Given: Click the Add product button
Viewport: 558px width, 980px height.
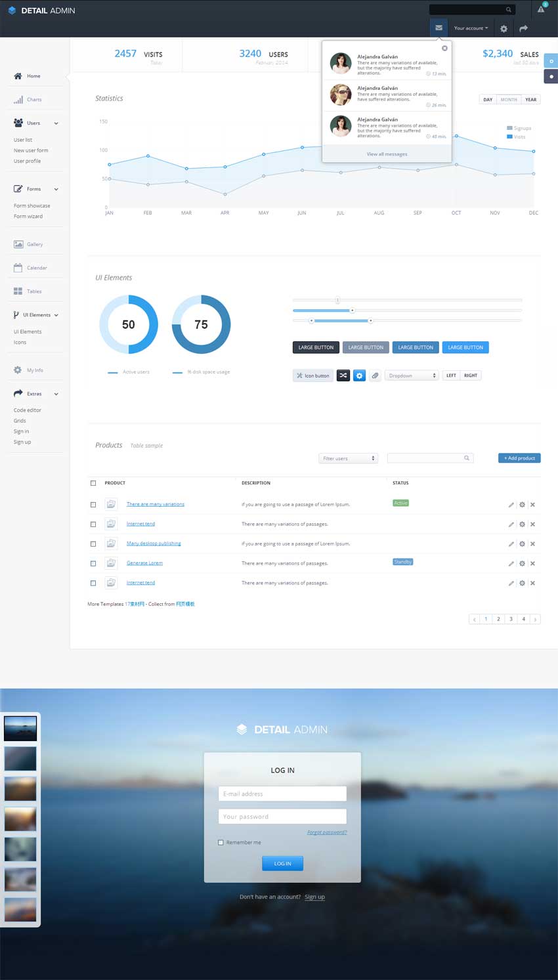Looking at the screenshot, I should [x=519, y=458].
